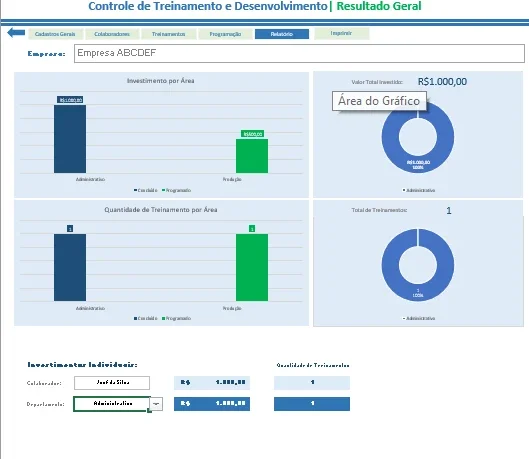This screenshot has width=529, height=459.
Task: Select the dark blue Administrativo investment bar
Action: click(70, 139)
